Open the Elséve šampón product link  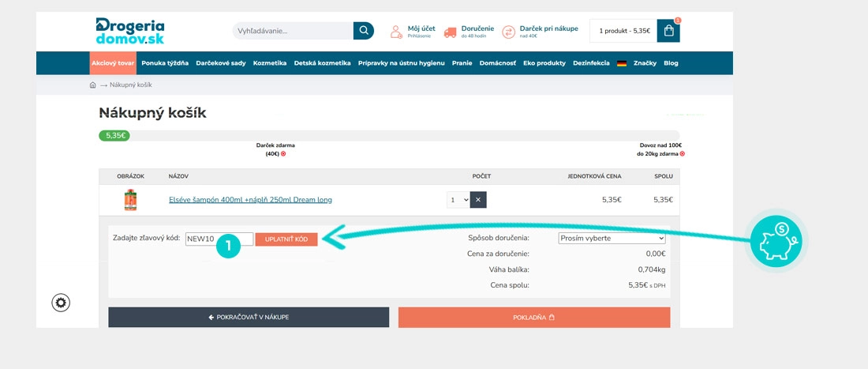click(x=250, y=200)
